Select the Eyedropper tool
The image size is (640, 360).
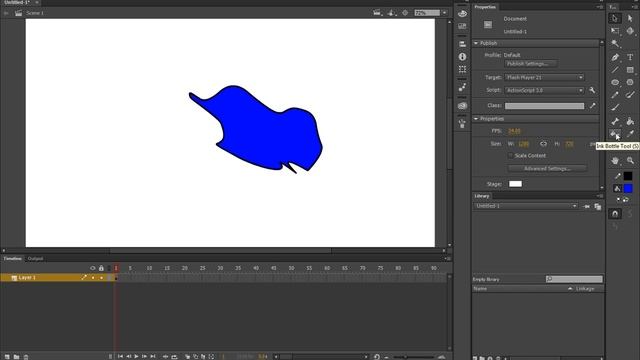tap(630, 133)
